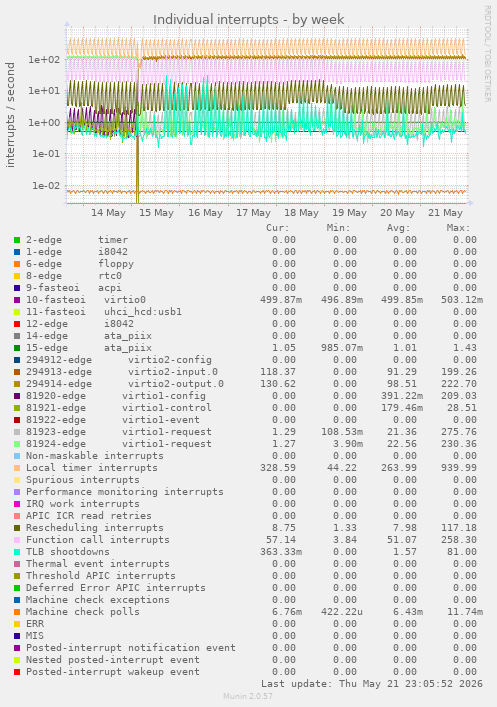Click the peach Local timer interrupts swatch
This screenshot has width=497, height=707.
(x=17, y=468)
